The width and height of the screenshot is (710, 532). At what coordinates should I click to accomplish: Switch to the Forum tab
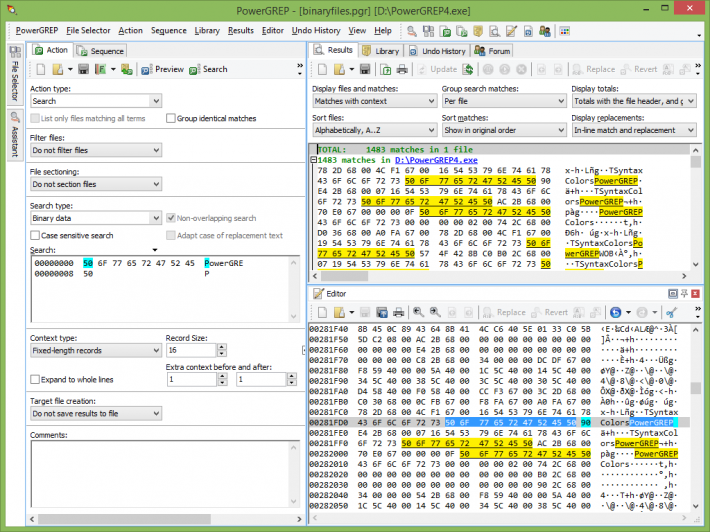point(493,51)
